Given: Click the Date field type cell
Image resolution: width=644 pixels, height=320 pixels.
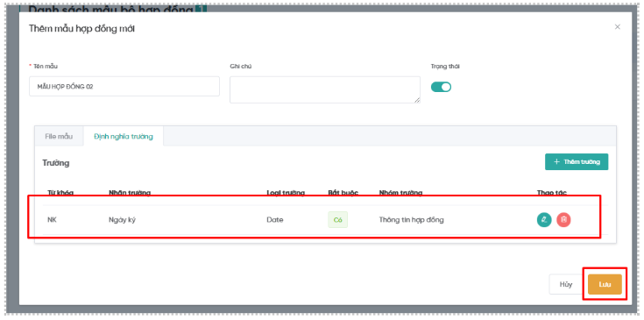Looking at the screenshot, I should (x=275, y=220).
